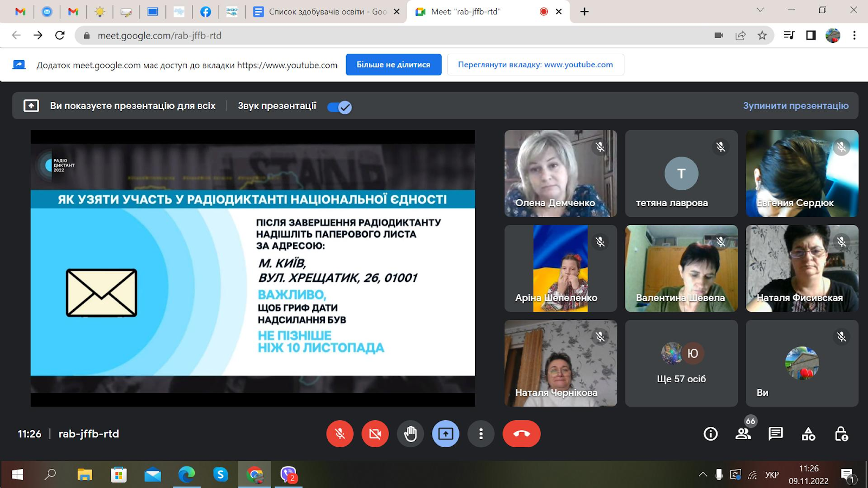Open Mail app from taskbar
The width and height of the screenshot is (868, 488).
pyautogui.click(x=152, y=474)
